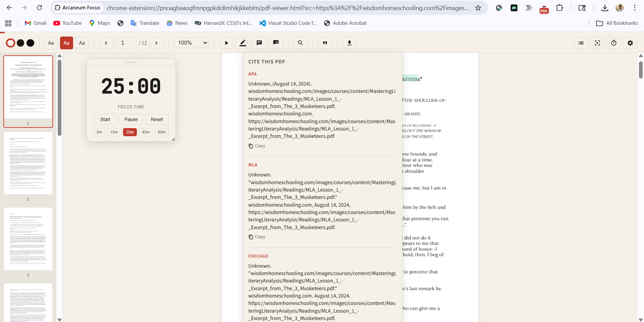Open the Chrome apps grid icon

coord(8,23)
